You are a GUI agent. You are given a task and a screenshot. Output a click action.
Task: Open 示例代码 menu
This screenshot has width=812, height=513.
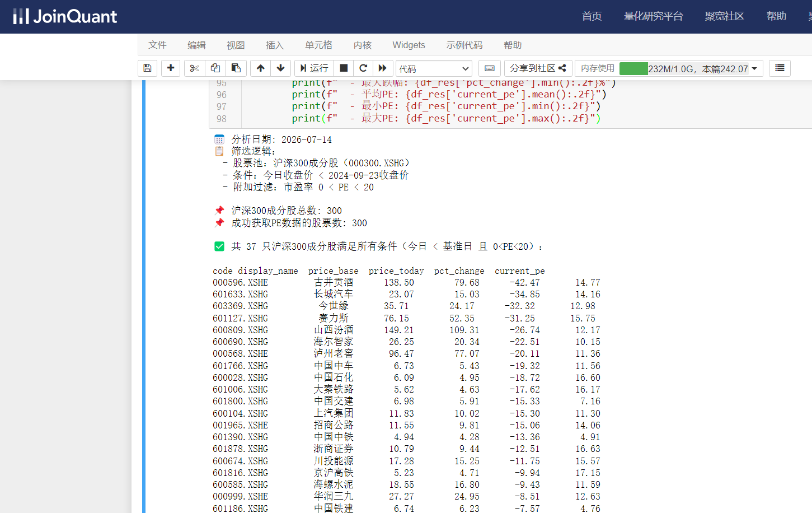point(464,45)
